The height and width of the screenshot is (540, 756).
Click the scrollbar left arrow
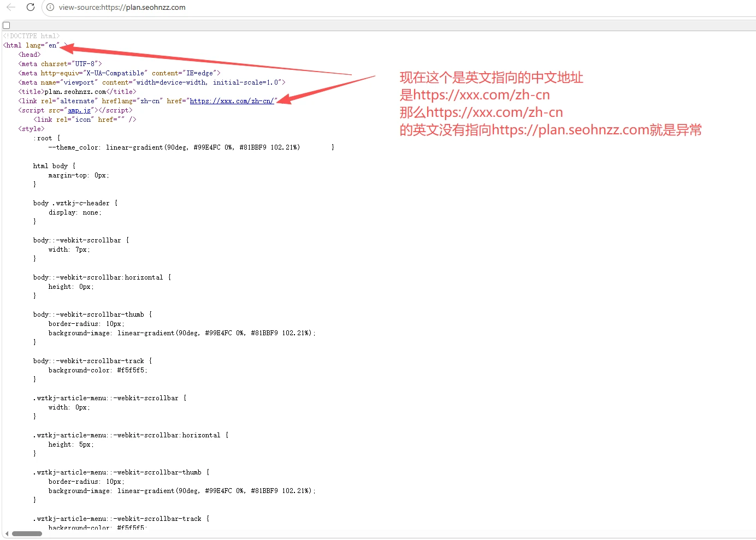coord(7,533)
